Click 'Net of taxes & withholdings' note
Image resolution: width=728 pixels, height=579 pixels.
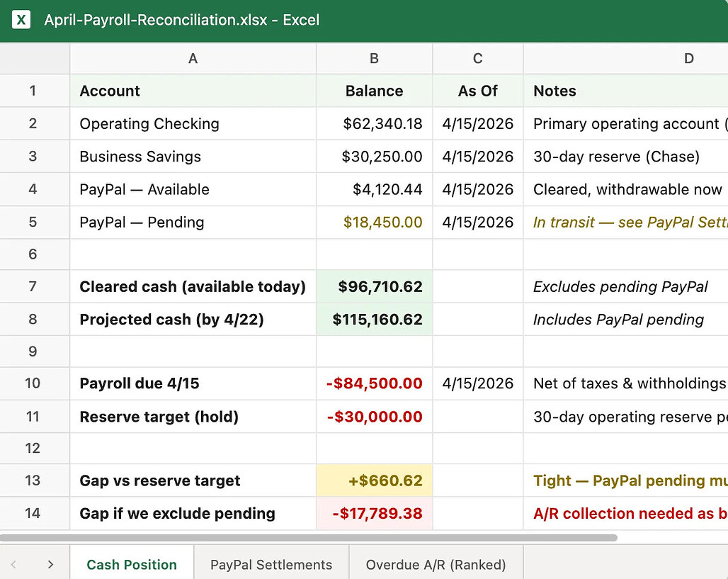(x=626, y=383)
